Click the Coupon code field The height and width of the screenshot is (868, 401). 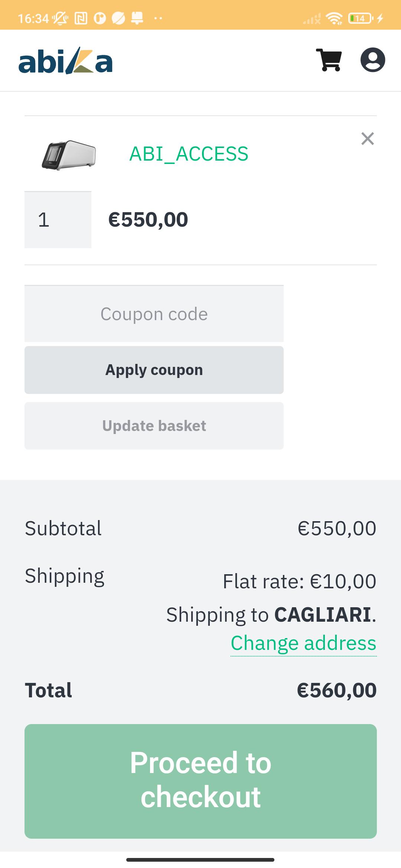coord(154,314)
